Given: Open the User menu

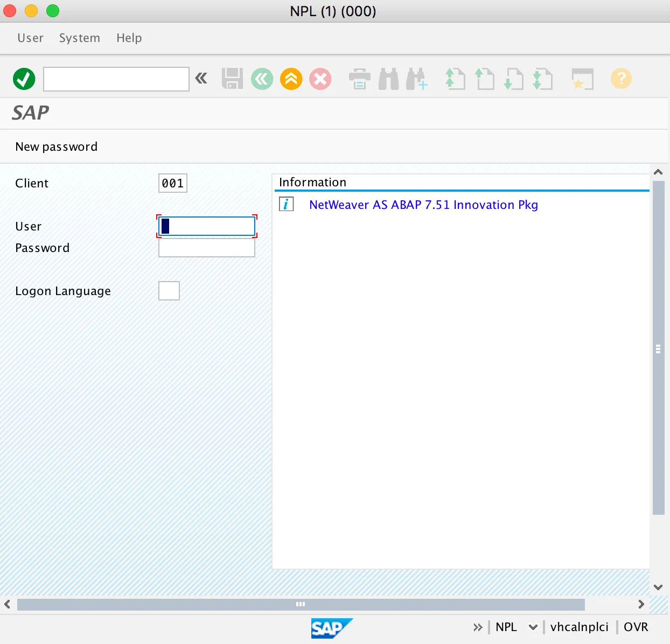Looking at the screenshot, I should tap(30, 38).
